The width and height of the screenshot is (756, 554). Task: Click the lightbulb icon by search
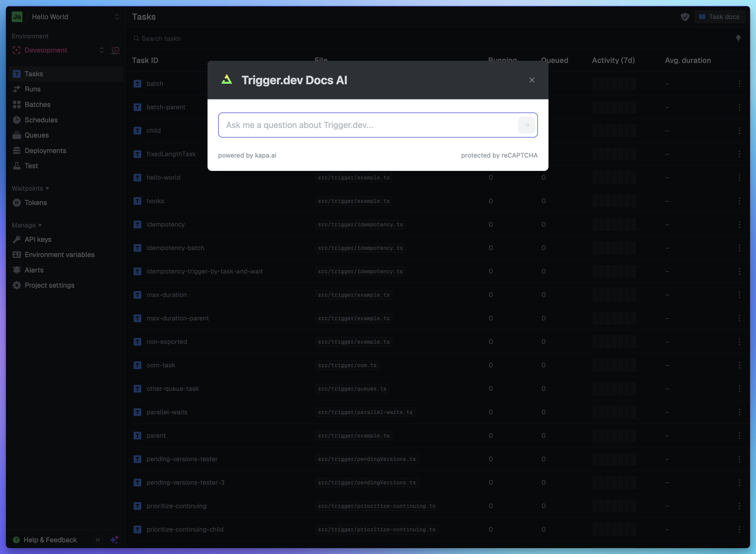(x=738, y=39)
